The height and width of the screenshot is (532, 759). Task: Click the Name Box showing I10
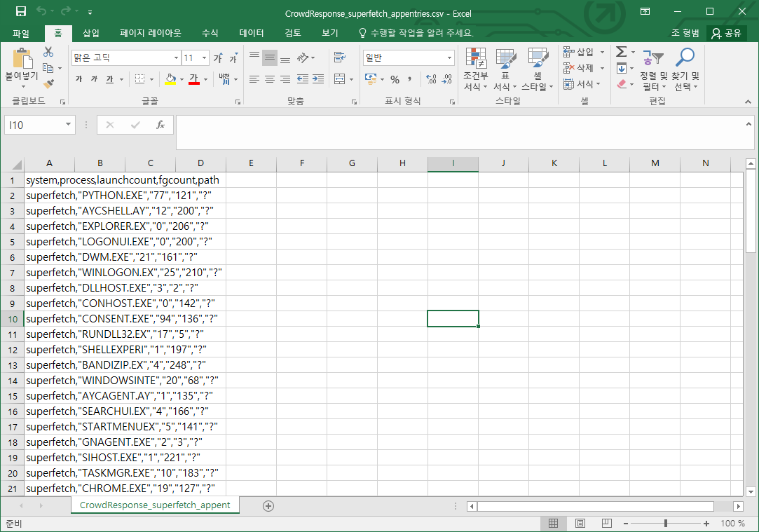(40, 125)
